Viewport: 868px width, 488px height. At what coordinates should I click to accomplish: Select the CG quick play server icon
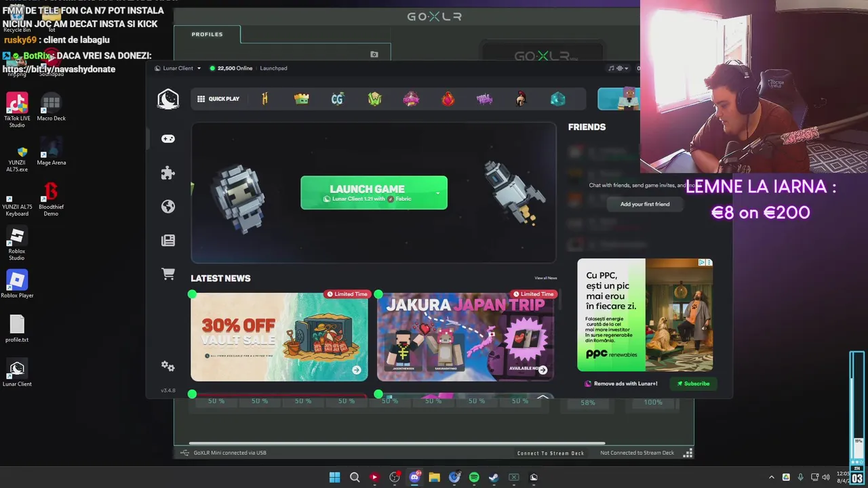pyautogui.click(x=338, y=99)
